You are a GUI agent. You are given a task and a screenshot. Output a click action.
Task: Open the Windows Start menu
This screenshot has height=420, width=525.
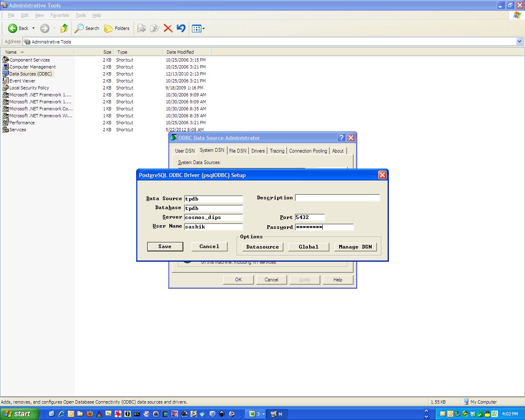pyautogui.click(x=19, y=414)
